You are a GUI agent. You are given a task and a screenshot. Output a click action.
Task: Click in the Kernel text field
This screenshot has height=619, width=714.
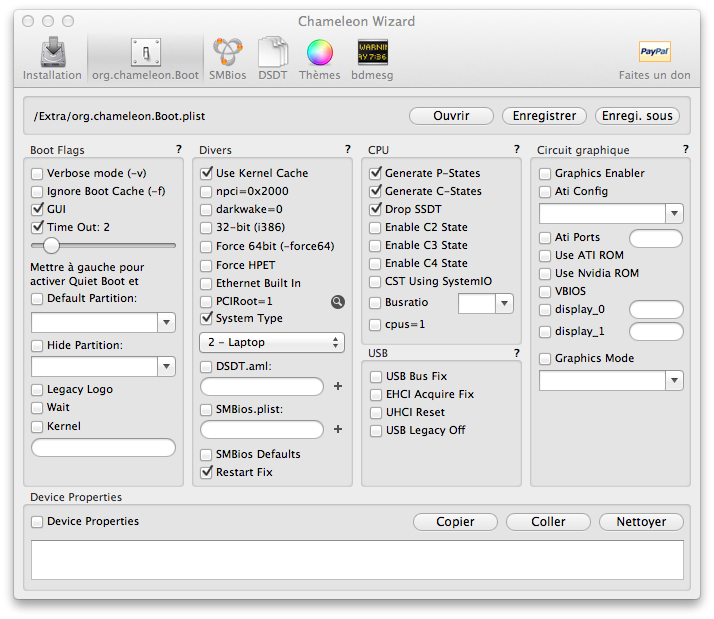pyautogui.click(x=103, y=447)
